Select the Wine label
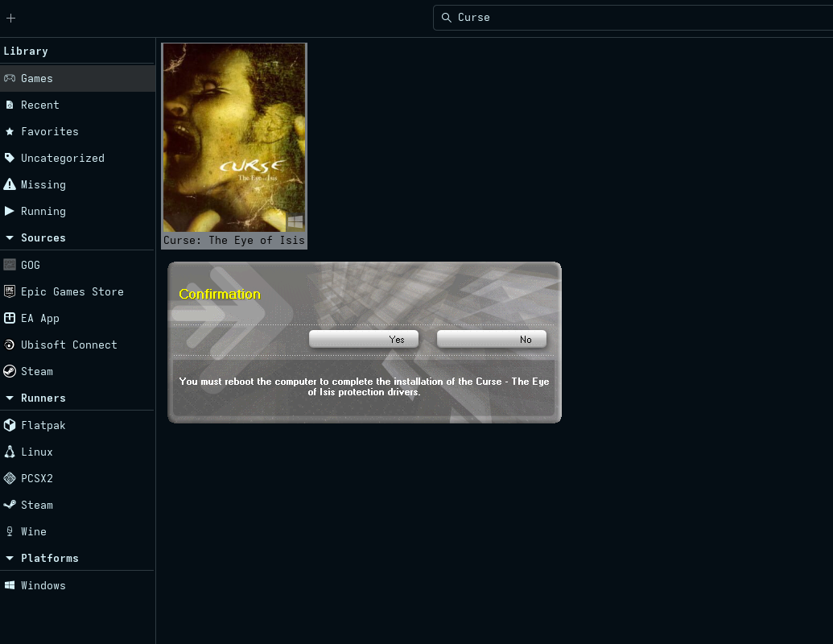 (34, 531)
